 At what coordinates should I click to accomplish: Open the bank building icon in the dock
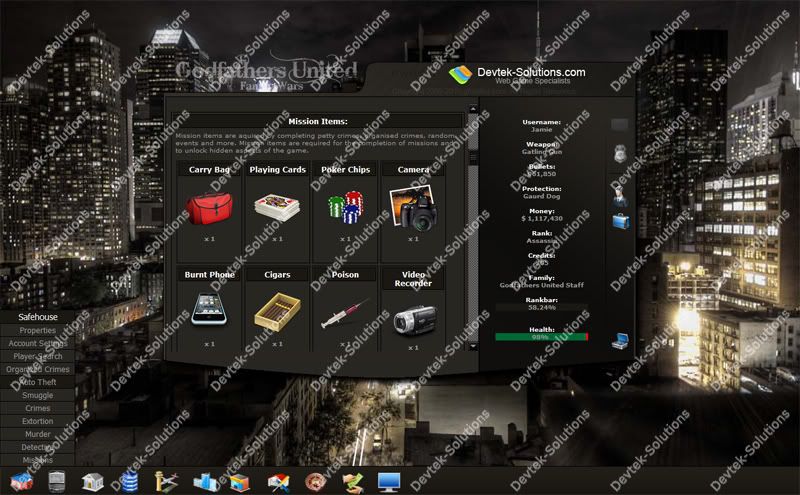95,481
